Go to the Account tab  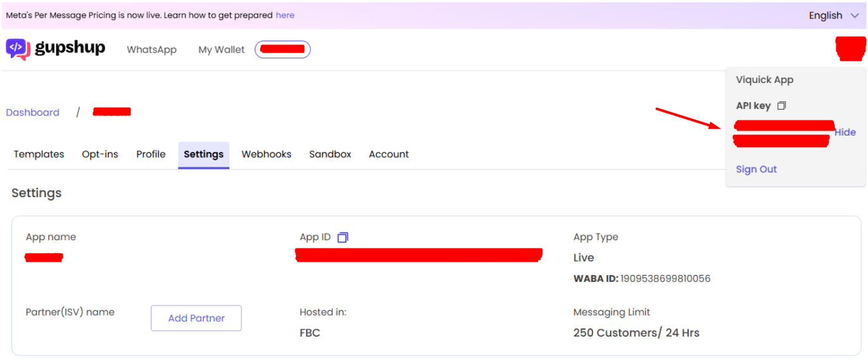(389, 154)
